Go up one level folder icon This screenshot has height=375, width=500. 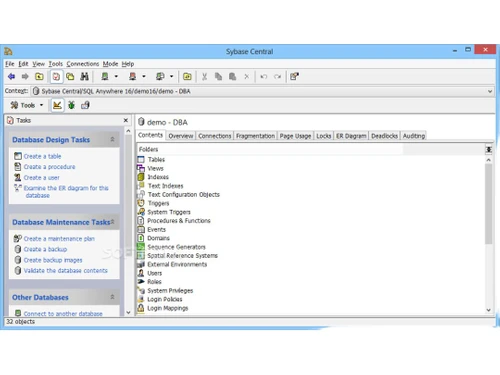click(x=39, y=77)
